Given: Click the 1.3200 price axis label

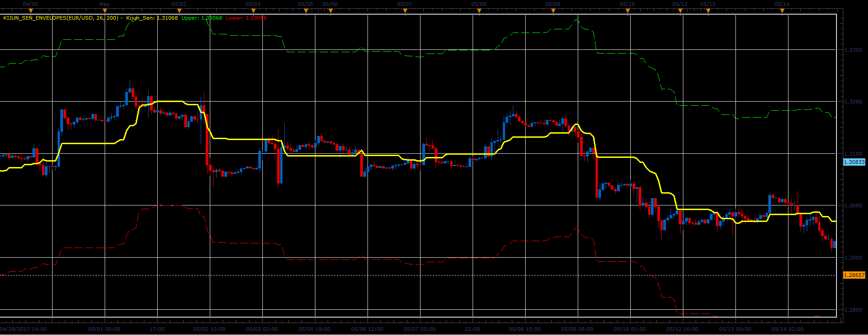Looking at the screenshot, I should click(x=853, y=102).
